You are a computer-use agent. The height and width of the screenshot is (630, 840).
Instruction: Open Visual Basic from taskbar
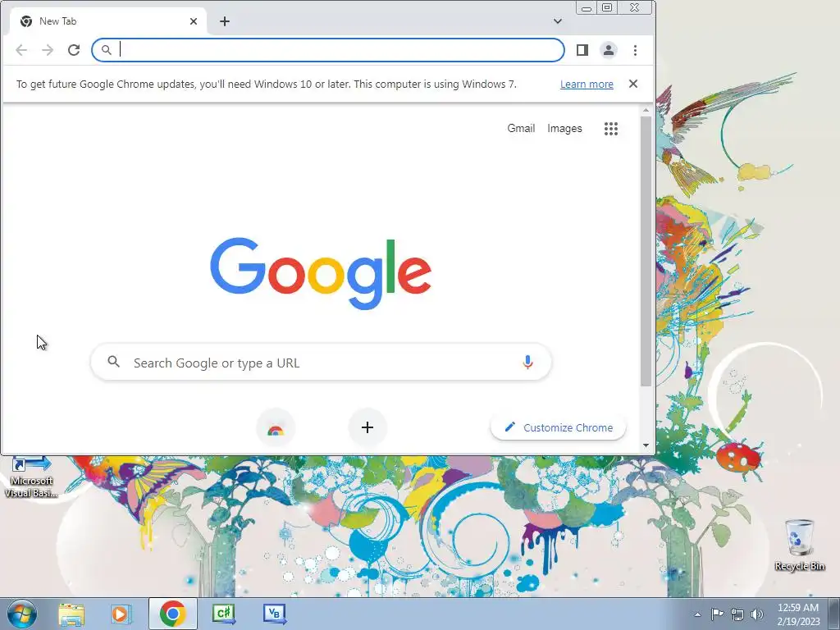pos(275,614)
